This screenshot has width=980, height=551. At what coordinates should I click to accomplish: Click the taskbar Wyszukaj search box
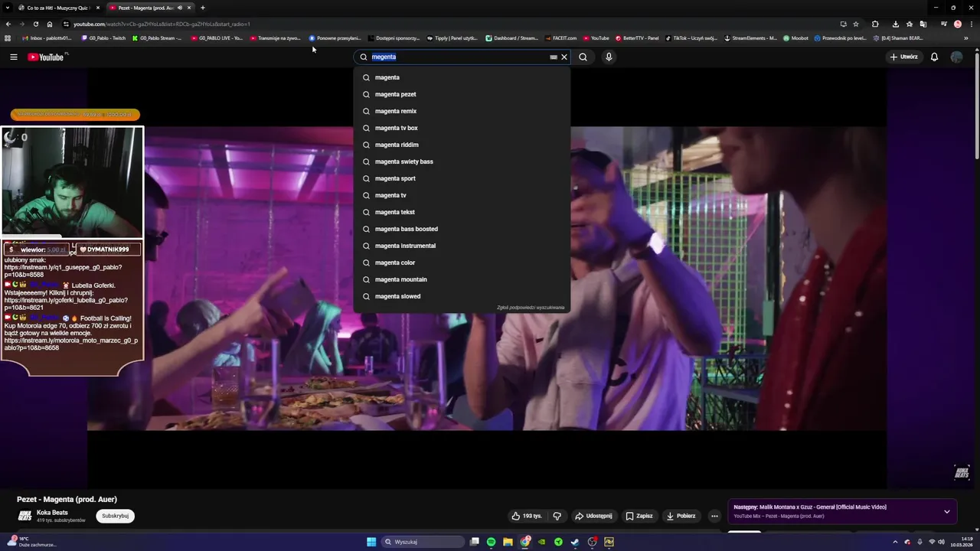[423, 542]
